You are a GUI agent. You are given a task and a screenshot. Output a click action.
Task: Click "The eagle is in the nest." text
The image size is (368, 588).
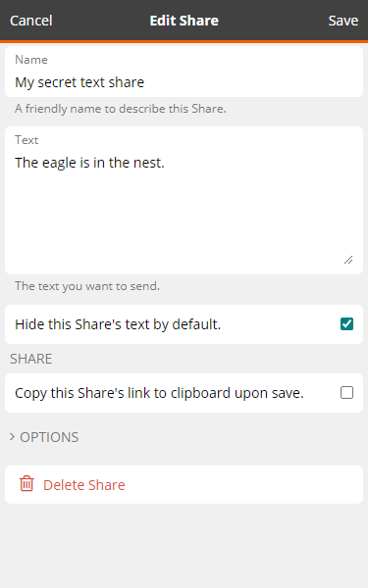coord(89,163)
